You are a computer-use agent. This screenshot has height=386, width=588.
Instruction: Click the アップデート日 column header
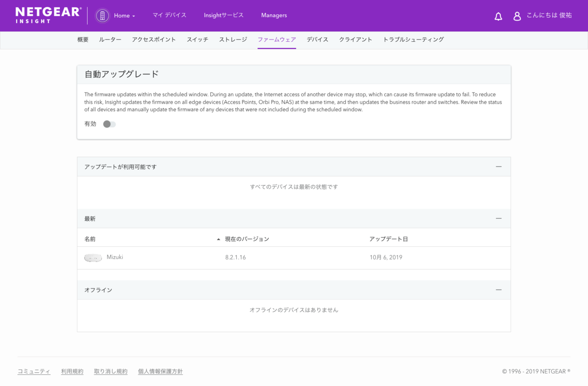click(389, 239)
